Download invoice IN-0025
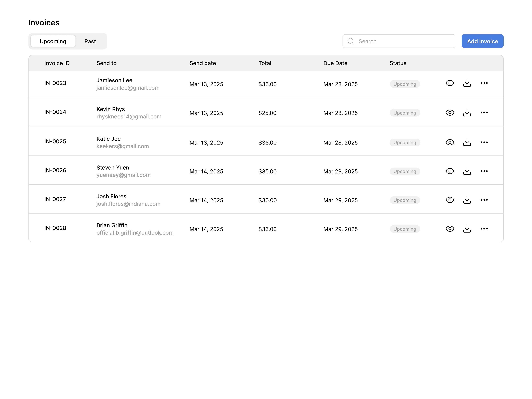The image size is (532, 399). pos(467,142)
